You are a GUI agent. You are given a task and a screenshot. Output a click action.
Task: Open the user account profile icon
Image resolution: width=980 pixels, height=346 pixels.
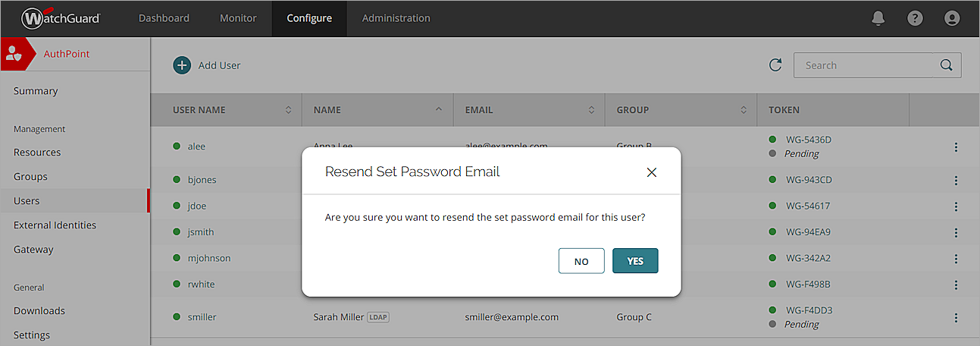951,18
